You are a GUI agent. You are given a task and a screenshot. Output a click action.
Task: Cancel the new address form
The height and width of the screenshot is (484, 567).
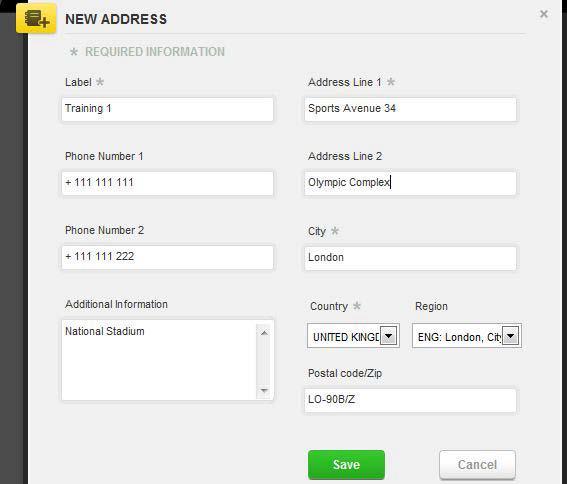477,464
